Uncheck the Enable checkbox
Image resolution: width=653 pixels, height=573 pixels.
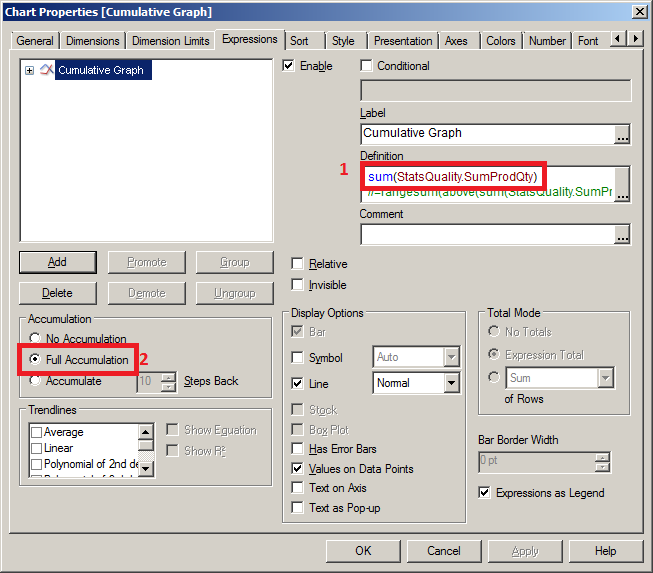coord(288,65)
